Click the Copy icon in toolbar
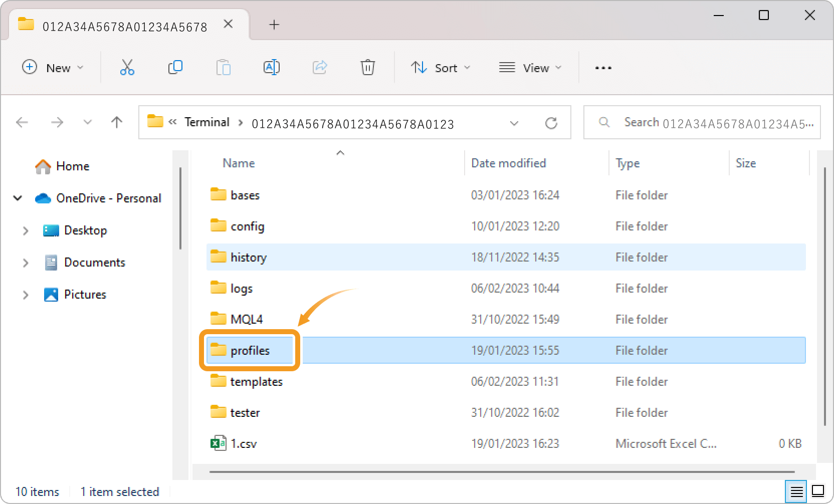 pos(175,67)
